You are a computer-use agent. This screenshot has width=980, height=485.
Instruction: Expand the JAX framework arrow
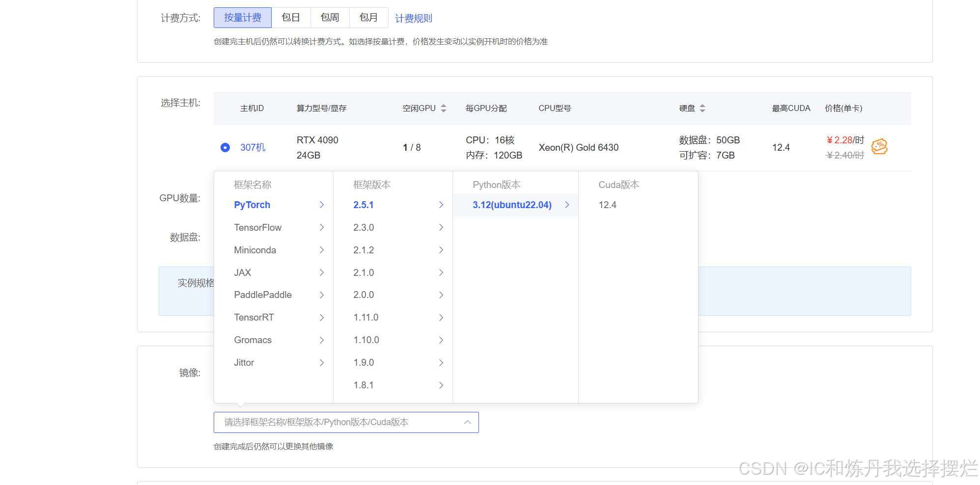322,272
